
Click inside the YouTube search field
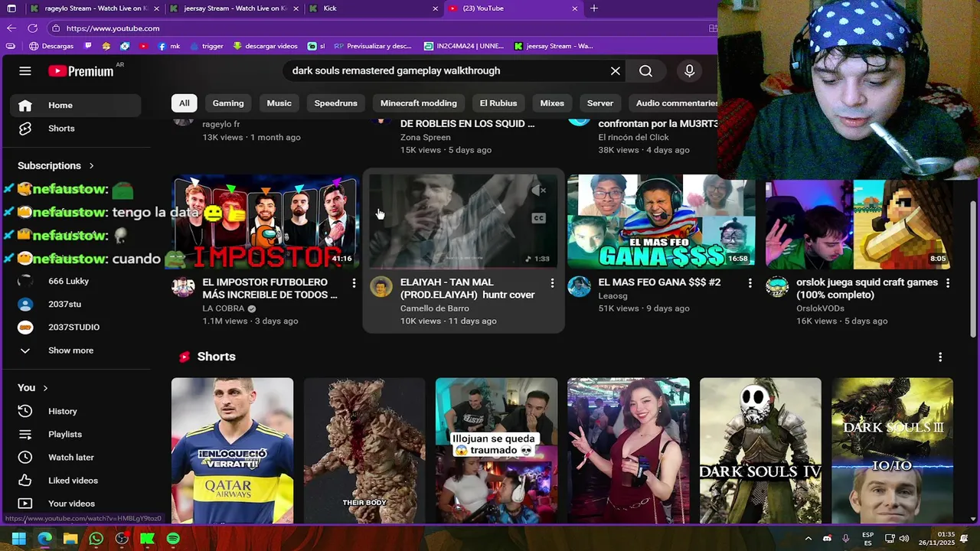[x=444, y=70]
